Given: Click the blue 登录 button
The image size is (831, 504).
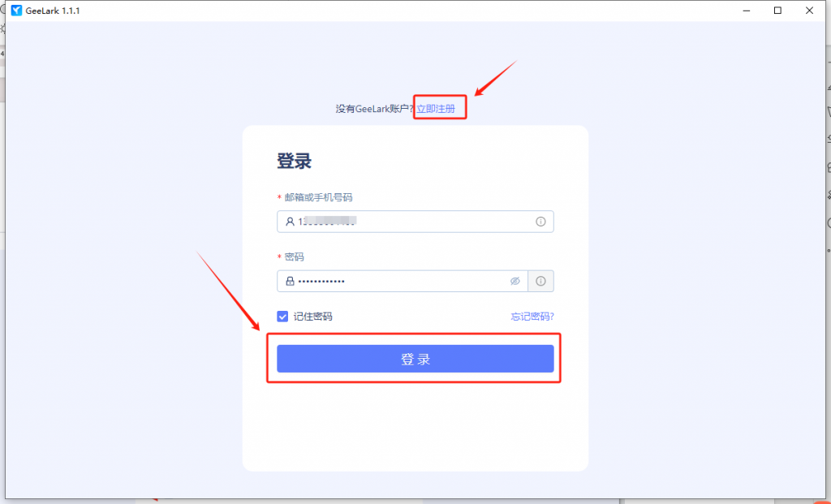Looking at the screenshot, I should pos(415,359).
